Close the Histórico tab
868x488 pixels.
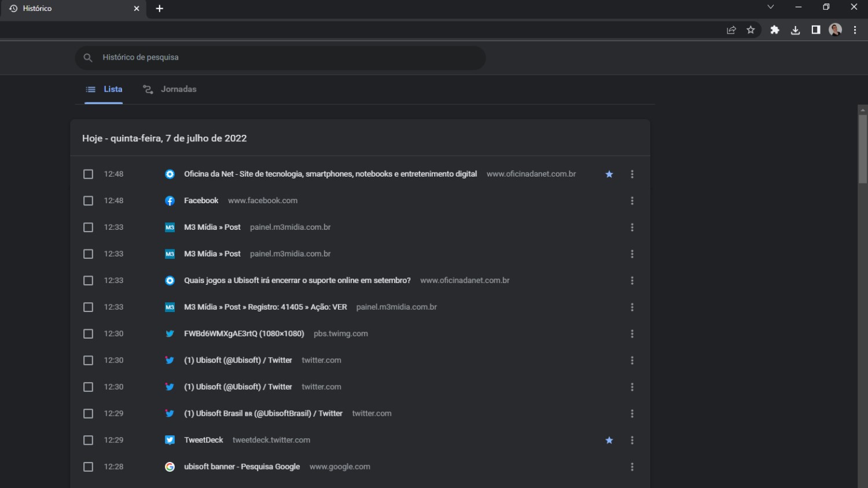137,9
